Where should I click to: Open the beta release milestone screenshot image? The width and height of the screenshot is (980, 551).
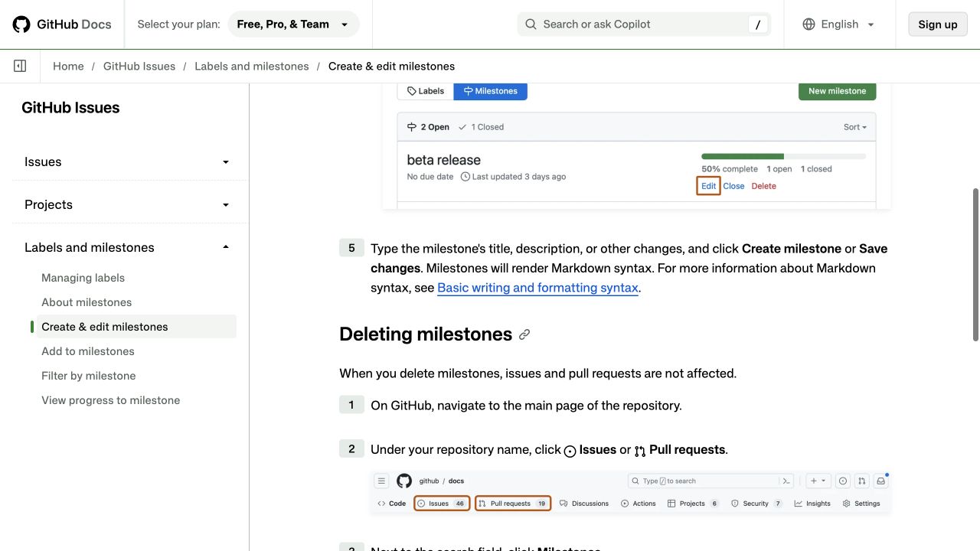click(x=636, y=146)
